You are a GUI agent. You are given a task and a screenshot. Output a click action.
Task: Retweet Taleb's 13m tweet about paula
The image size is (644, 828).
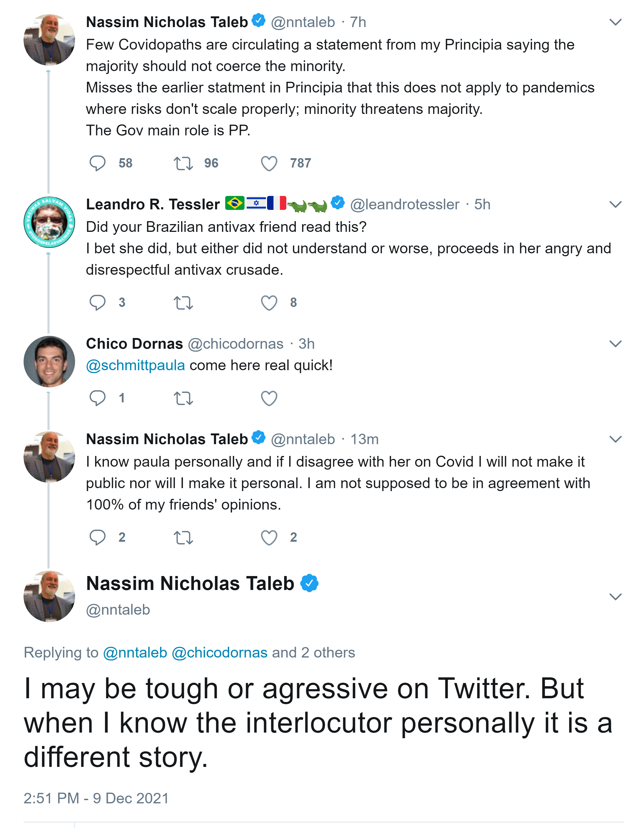pyautogui.click(x=183, y=537)
